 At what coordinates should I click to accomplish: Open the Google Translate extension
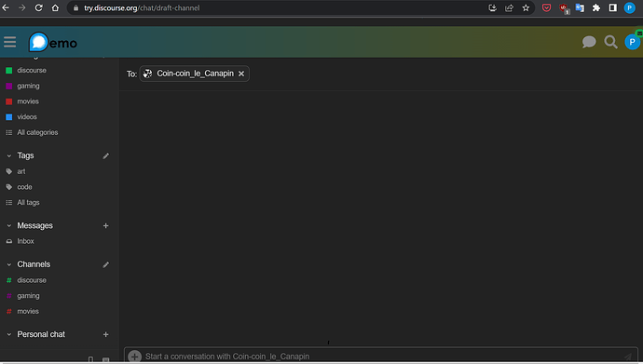(x=580, y=7)
